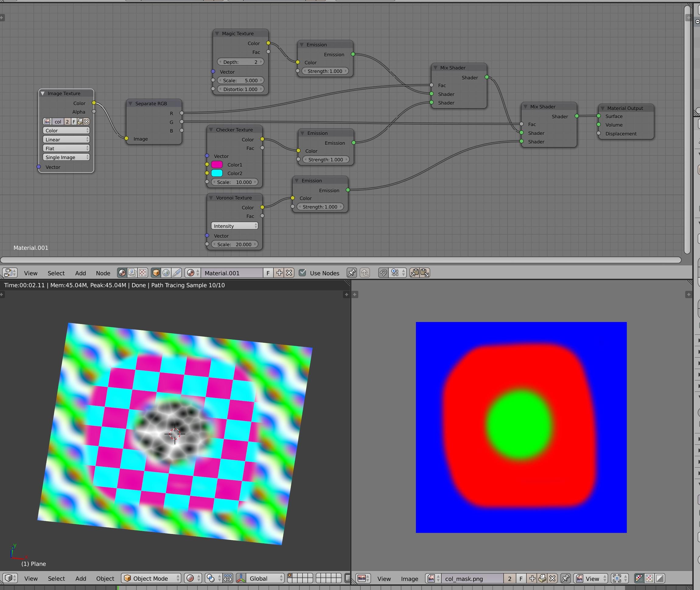The height and width of the screenshot is (590, 700).
Task: Open Object Mode dropdown
Action: tap(151, 578)
